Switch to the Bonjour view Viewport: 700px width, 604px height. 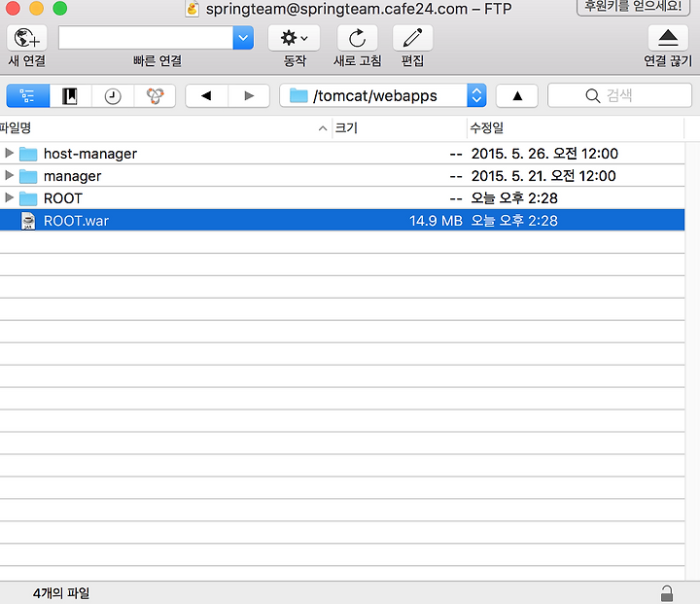(155, 95)
